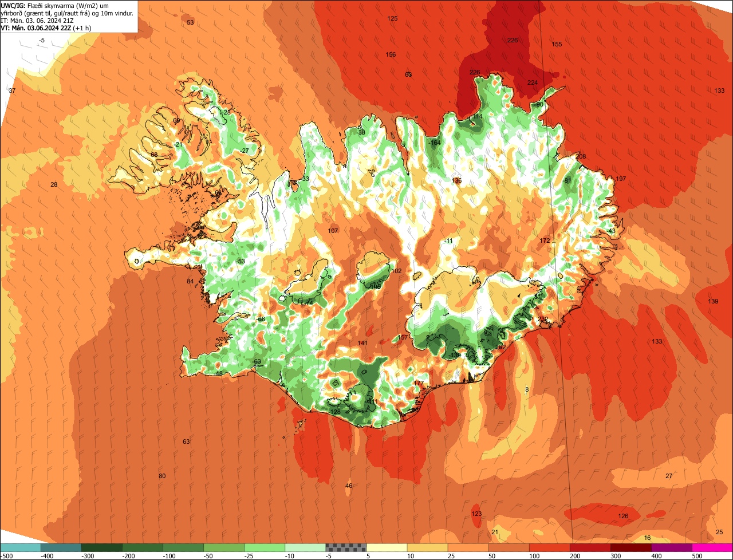Click the value 90 on the northeast tip
This screenshot has width=733, height=560.
click(539, 105)
